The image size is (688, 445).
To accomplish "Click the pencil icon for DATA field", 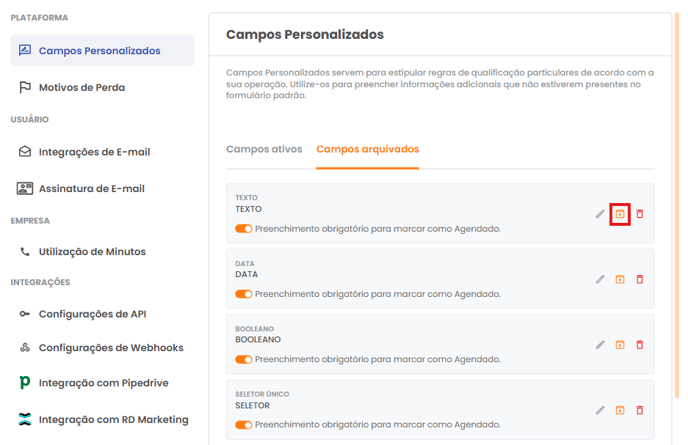I will (x=600, y=280).
